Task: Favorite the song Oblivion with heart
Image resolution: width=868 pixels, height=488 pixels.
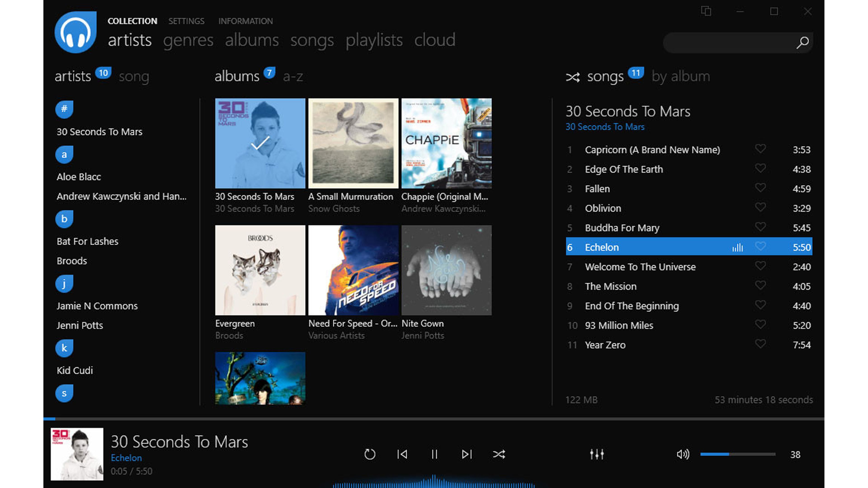Action: click(760, 207)
